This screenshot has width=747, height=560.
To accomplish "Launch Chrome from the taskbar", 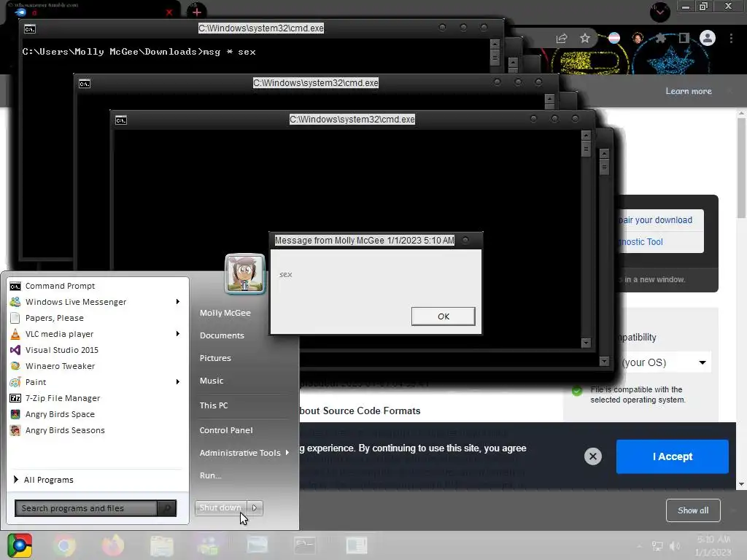I will pyautogui.click(x=64, y=545).
